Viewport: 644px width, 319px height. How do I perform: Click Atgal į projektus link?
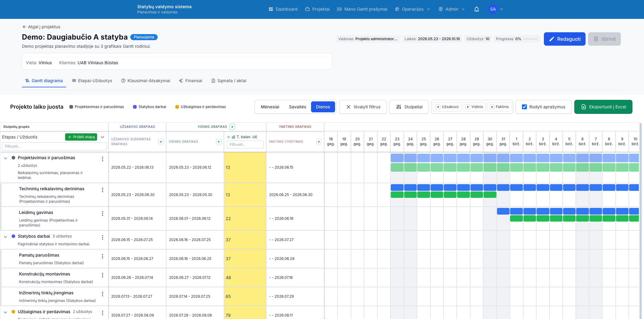click(41, 27)
